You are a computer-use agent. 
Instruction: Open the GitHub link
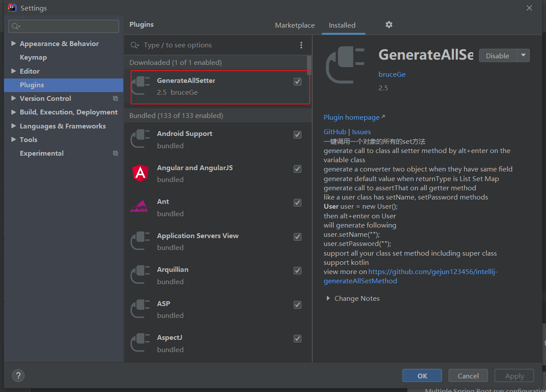(335, 132)
